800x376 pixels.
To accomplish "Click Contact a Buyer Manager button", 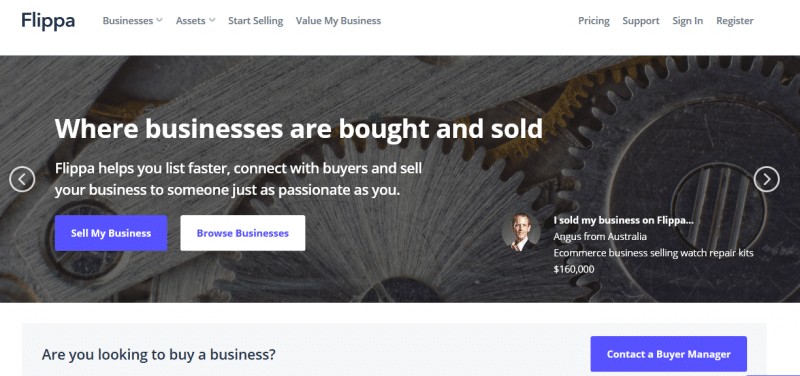I will click(x=668, y=354).
